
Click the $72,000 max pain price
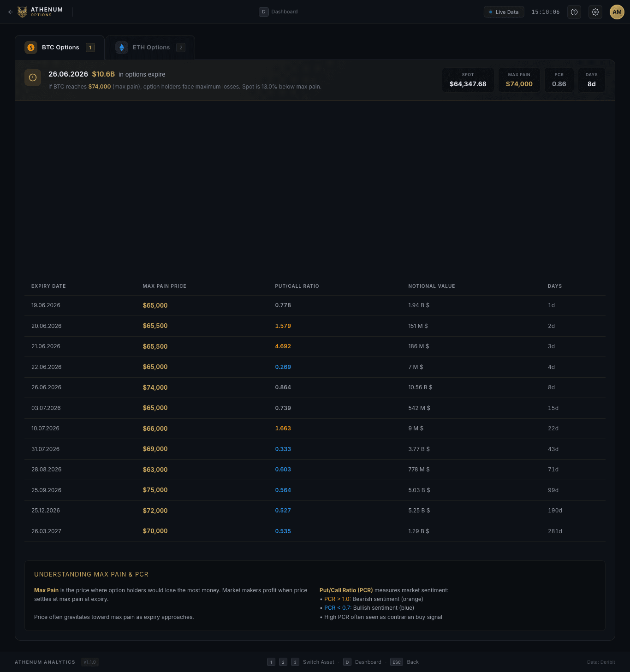tap(155, 511)
